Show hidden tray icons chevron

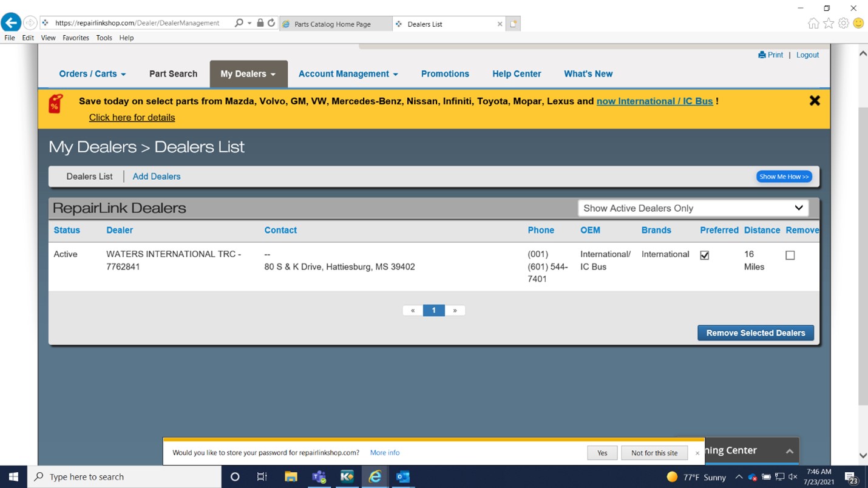739,477
